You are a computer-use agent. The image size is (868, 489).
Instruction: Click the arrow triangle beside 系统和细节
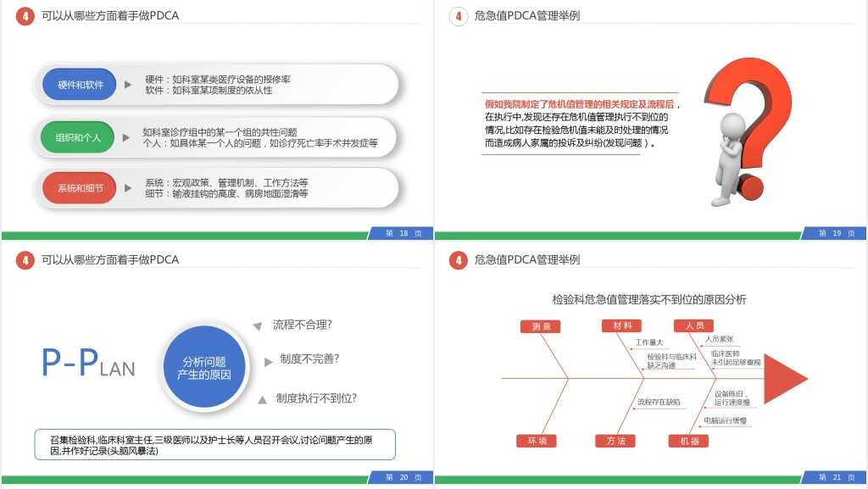[x=128, y=188]
